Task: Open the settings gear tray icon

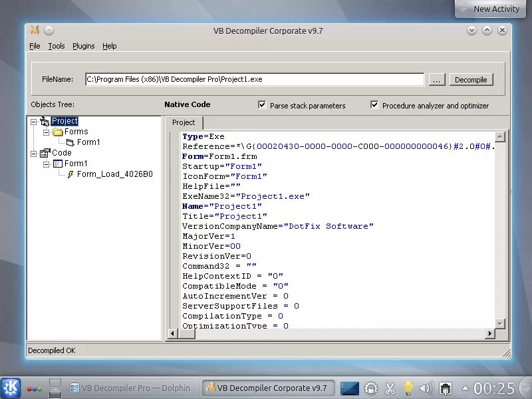Action: tap(371, 388)
